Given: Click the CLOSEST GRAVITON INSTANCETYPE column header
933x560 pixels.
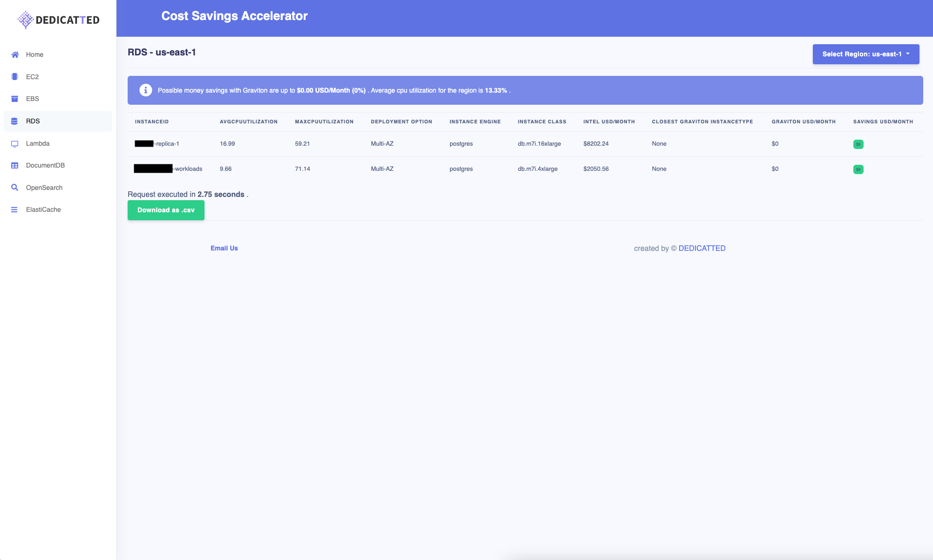Looking at the screenshot, I should (702, 121).
